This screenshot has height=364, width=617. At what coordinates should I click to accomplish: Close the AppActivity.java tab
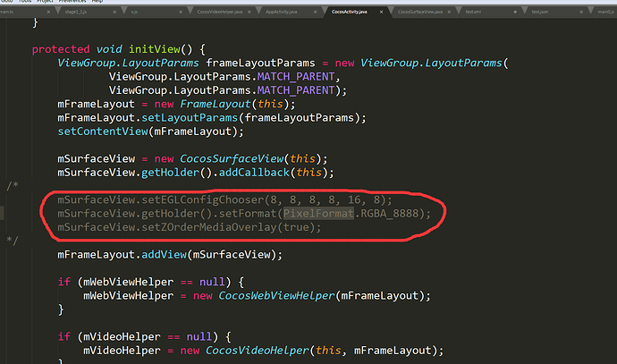(x=315, y=13)
